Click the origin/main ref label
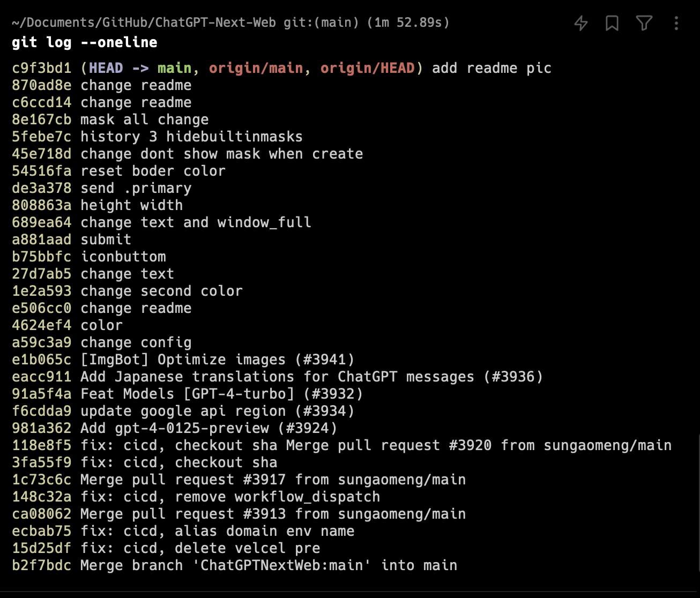The width and height of the screenshot is (700, 598). point(256,68)
